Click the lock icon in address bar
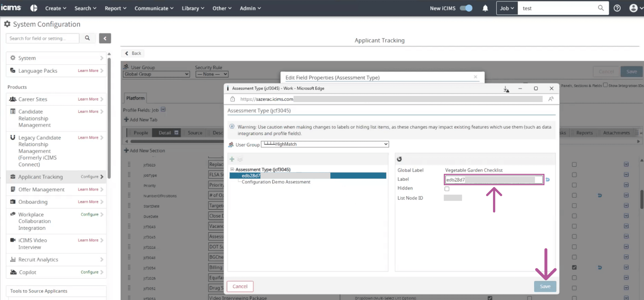The image size is (644, 300). coord(232,99)
